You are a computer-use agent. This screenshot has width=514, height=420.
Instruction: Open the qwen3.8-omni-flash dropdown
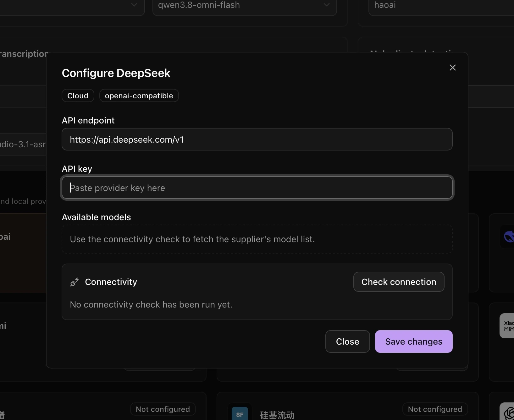[x=245, y=6]
